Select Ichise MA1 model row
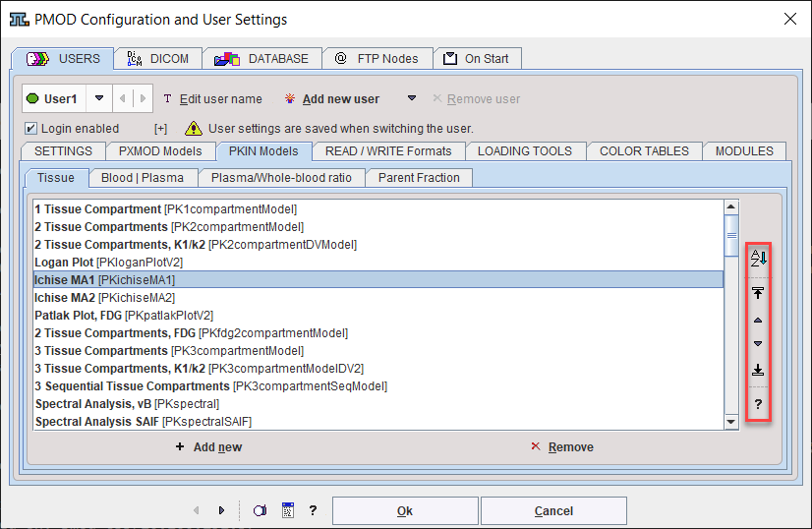812x529 pixels. (378, 280)
